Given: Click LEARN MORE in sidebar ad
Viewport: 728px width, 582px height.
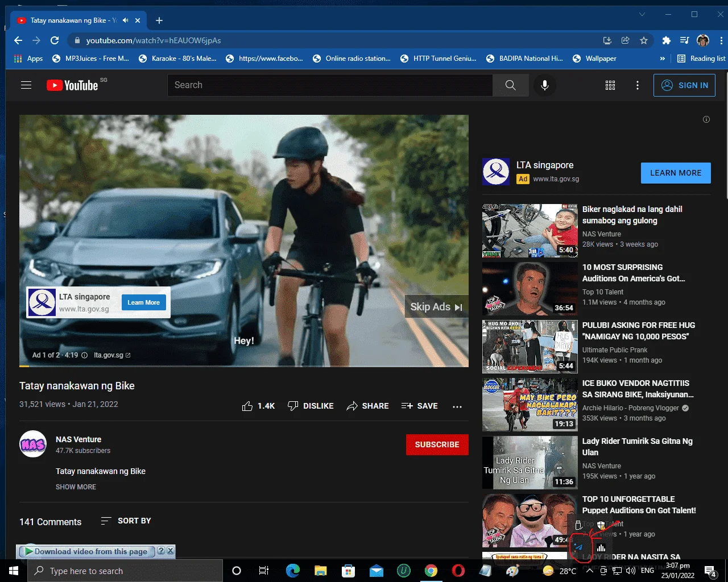Looking at the screenshot, I should [x=676, y=173].
